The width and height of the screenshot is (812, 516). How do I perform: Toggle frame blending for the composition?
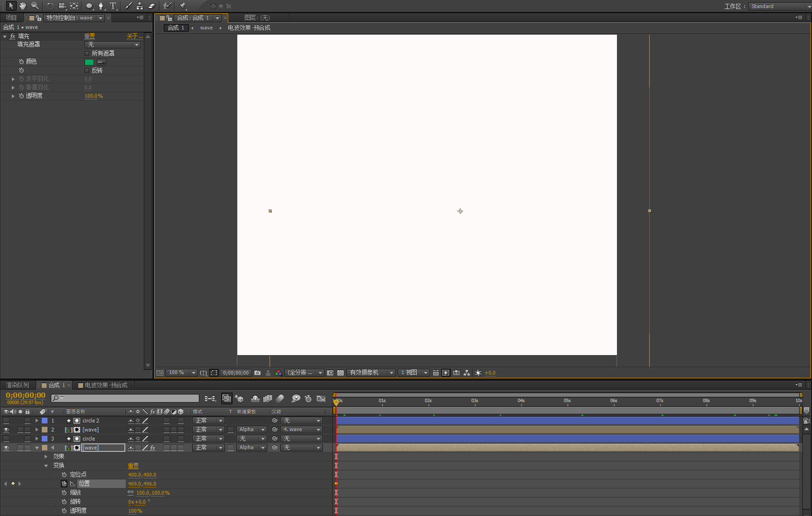[x=268, y=399]
